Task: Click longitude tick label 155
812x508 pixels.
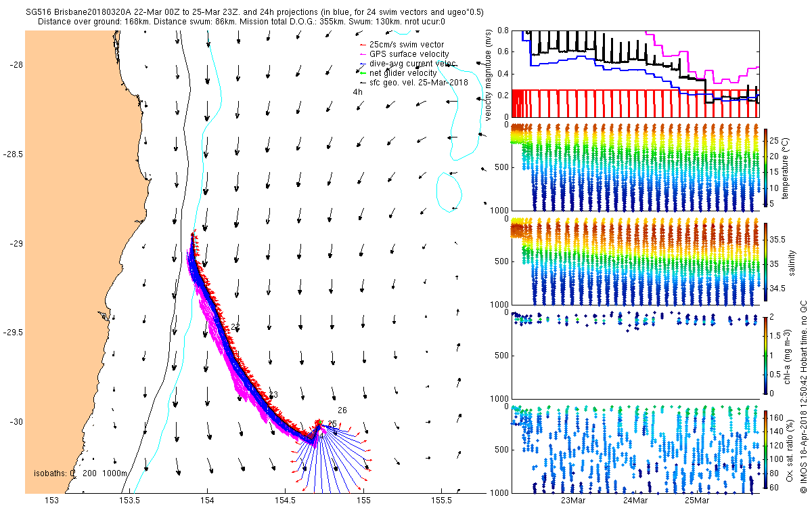Action: pyautogui.click(x=363, y=501)
